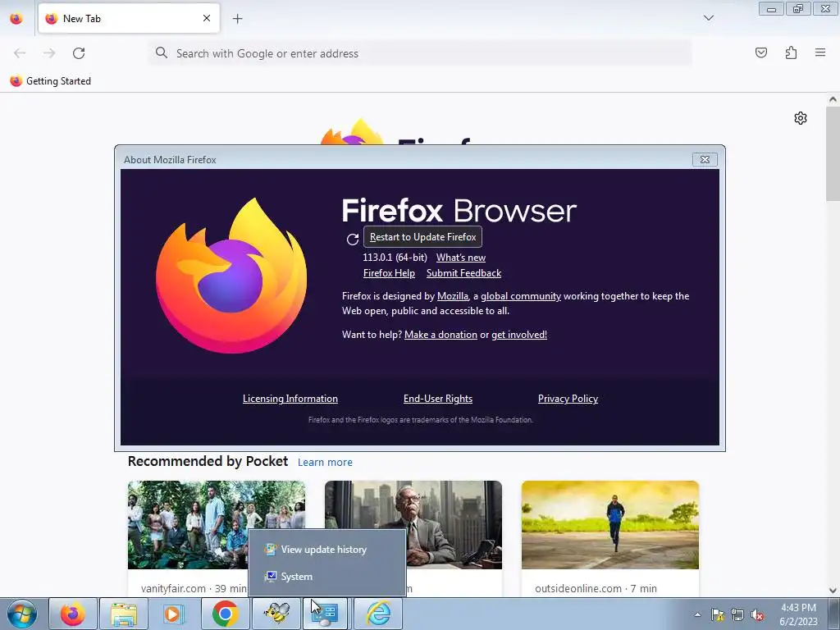Open the Firefox hamburger menu

tap(819, 52)
